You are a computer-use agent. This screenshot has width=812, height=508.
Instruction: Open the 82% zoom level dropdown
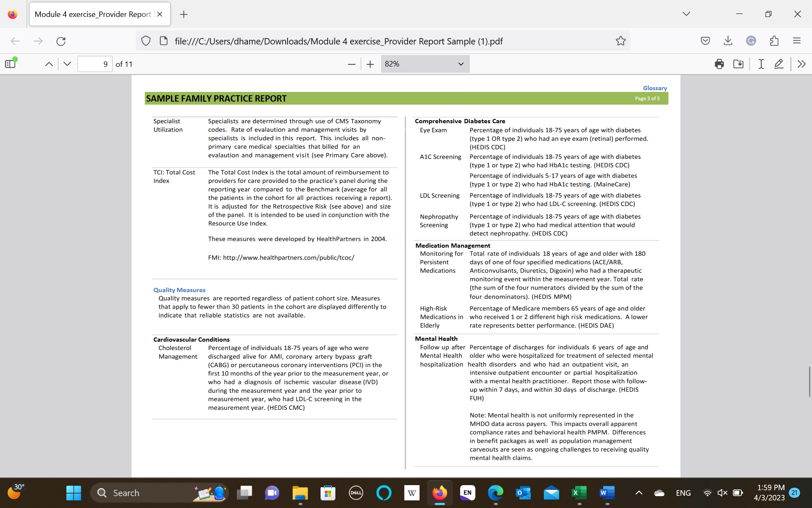[x=425, y=64]
